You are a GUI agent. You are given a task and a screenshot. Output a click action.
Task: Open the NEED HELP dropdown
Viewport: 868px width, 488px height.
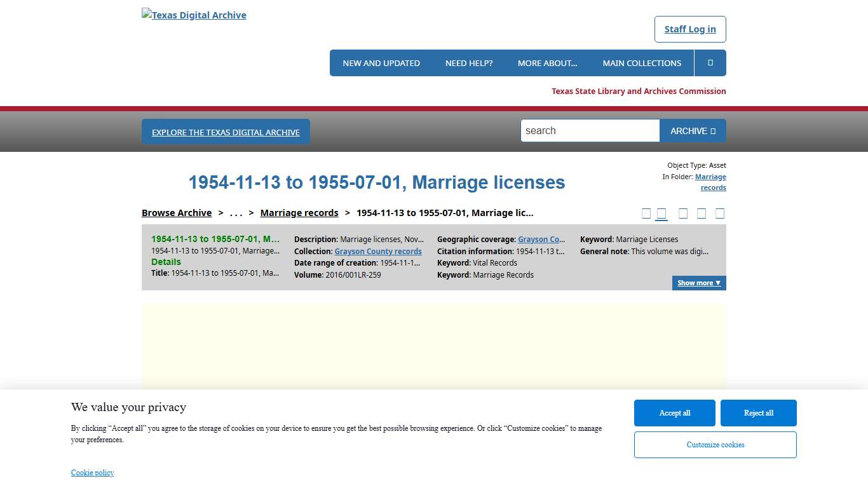[x=469, y=63]
